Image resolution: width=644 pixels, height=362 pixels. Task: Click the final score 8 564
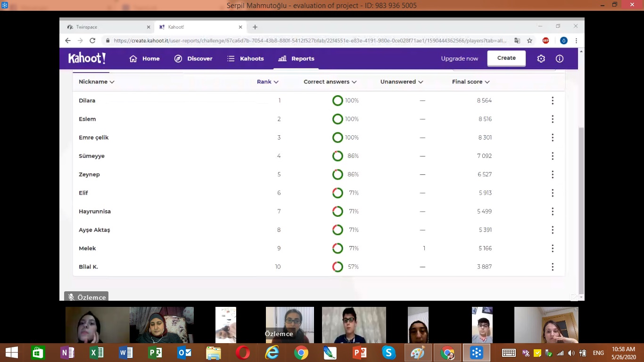[x=484, y=100]
